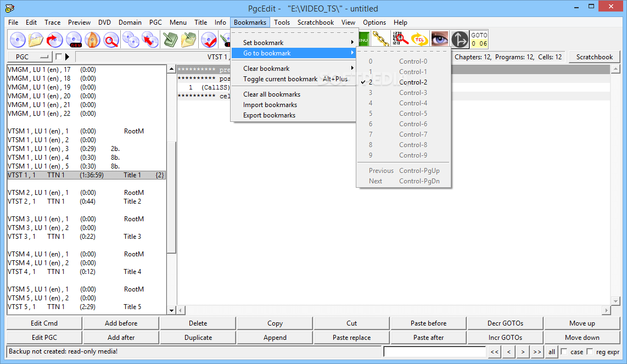
Task: Choose Toggle current bookmark
Action: [x=295, y=79]
